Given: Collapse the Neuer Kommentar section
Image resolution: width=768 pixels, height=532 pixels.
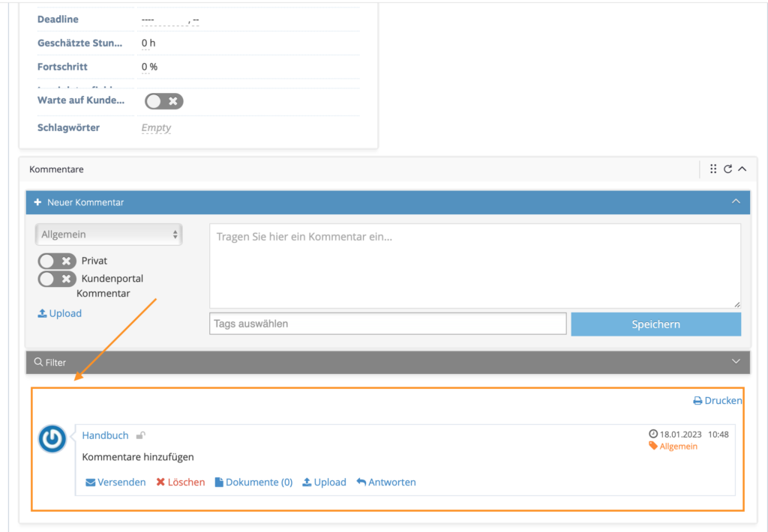Looking at the screenshot, I should coord(736,202).
